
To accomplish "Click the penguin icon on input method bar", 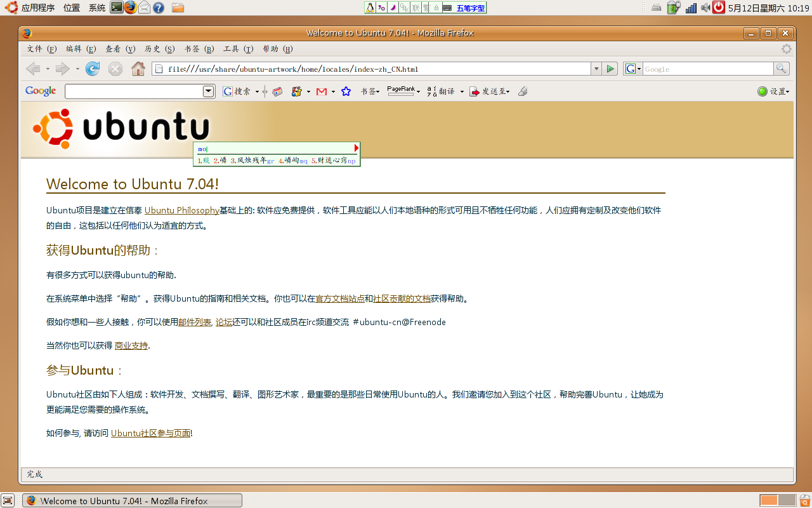I will [370, 8].
